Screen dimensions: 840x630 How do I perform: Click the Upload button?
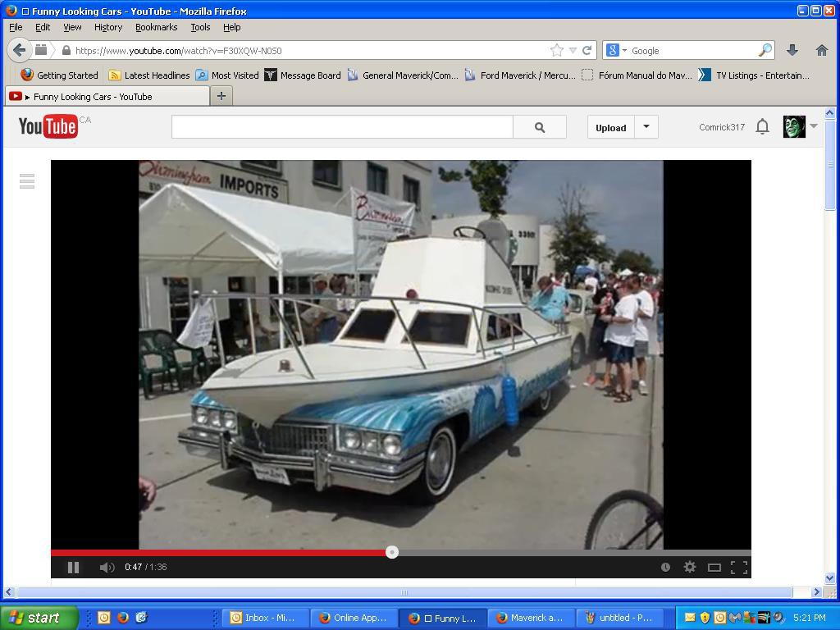click(x=610, y=127)
